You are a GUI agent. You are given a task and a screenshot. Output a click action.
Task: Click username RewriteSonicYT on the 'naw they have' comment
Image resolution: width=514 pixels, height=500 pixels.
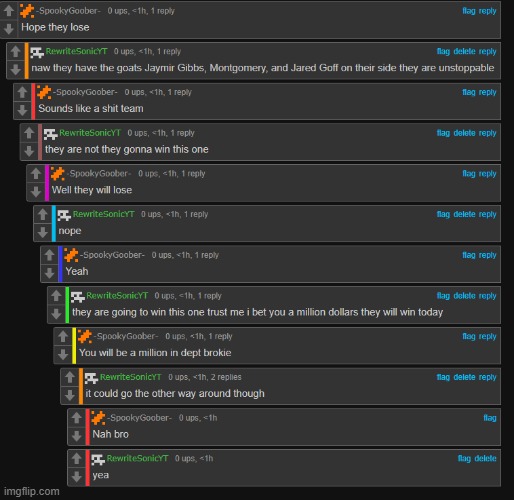pos(76,51)
